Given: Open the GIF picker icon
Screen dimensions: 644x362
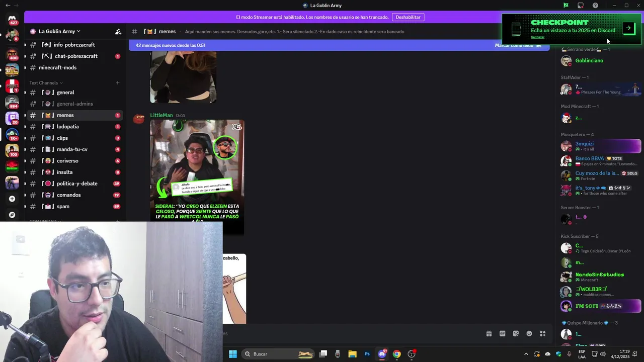Looking at the screenshot, I should pos(502,333).
